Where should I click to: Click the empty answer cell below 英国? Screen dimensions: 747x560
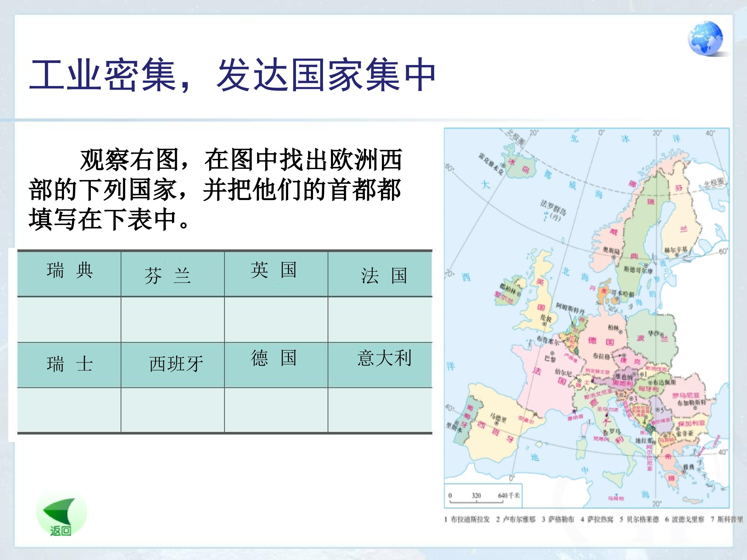click(276, 319)
